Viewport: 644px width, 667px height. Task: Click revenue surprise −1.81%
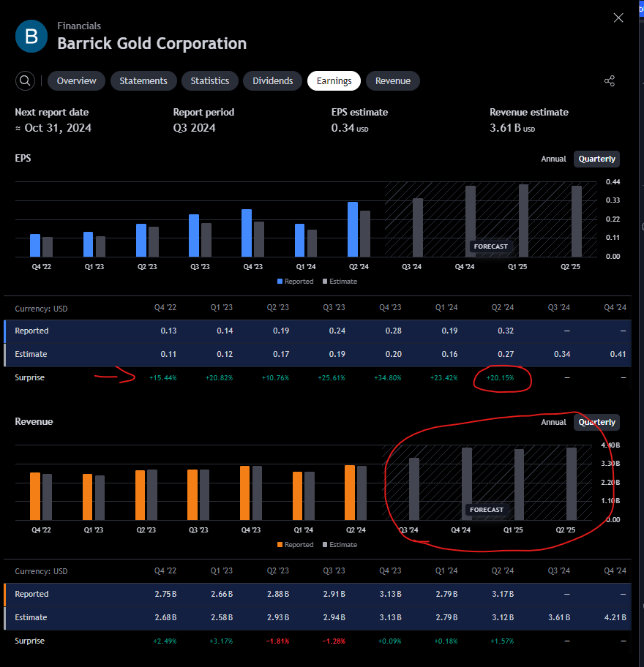tap(277, 641)
